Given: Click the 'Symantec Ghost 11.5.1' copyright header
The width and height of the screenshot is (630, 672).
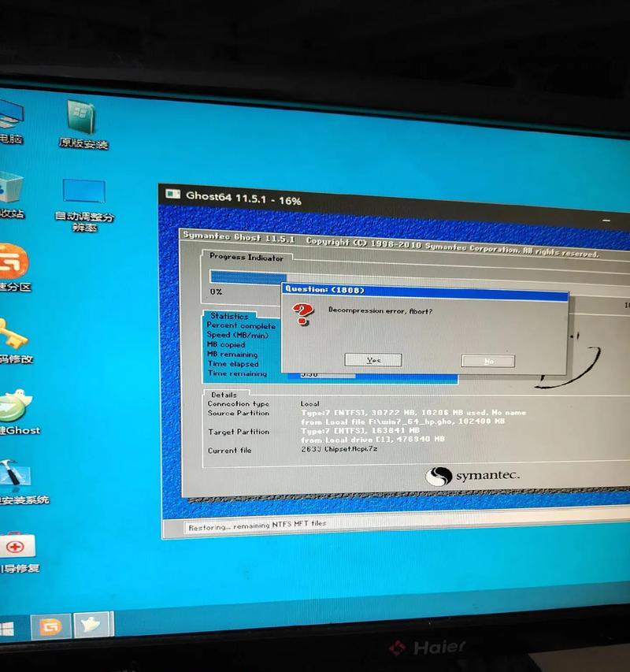Looking at the screenshot, I should click(391, 244).
